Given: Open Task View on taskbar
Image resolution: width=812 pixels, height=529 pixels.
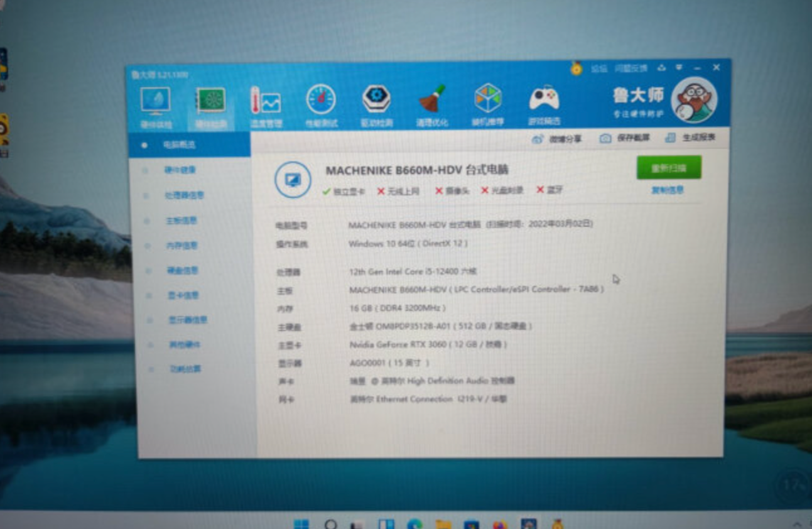Looking at the screenshot, I should point(357,524).
